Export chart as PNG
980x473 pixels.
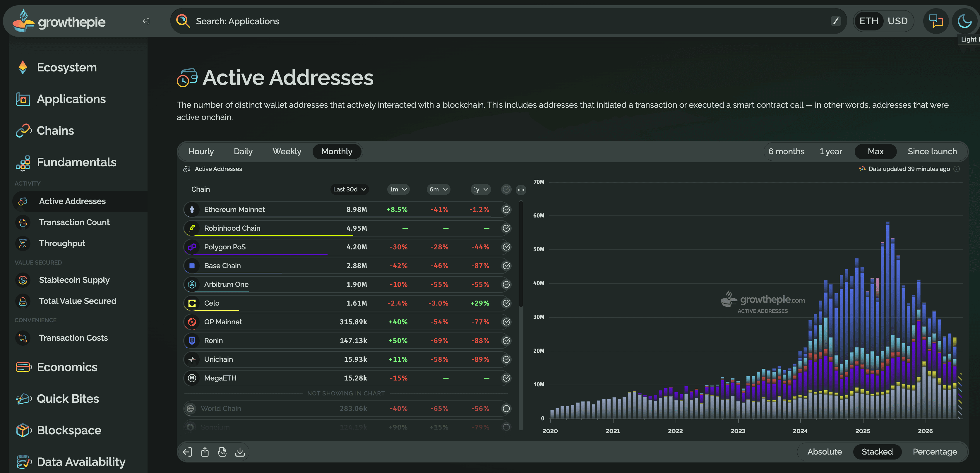(222, 452)
